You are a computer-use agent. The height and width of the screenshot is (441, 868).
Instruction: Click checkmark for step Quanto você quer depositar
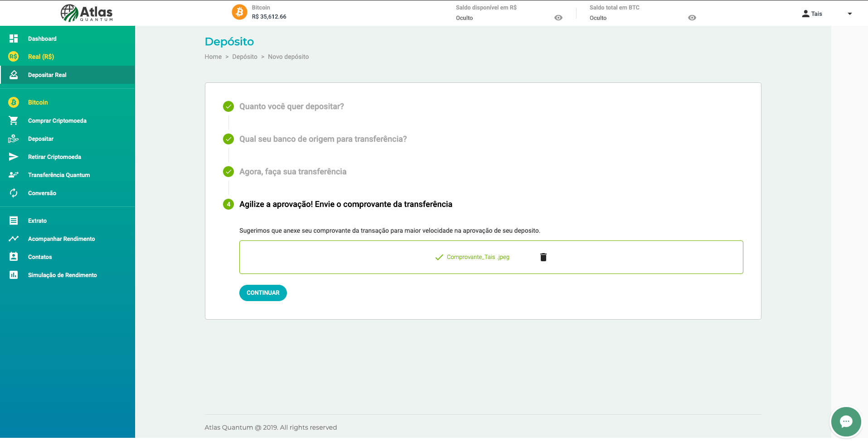point(228,106)
